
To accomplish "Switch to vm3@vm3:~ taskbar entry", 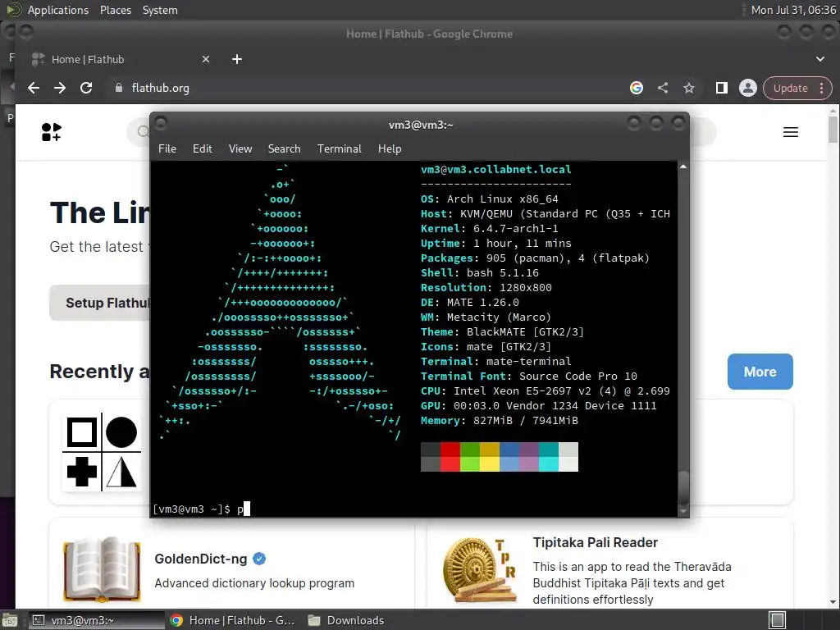I will click(x=95, y=620).
